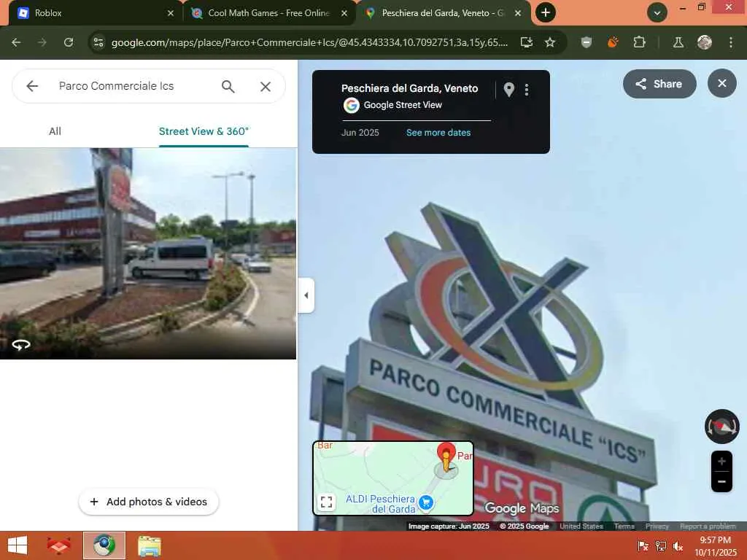Viewport: 747px width, 560px height.
Task: Click the Street View compass
Action: coord(721,426)
